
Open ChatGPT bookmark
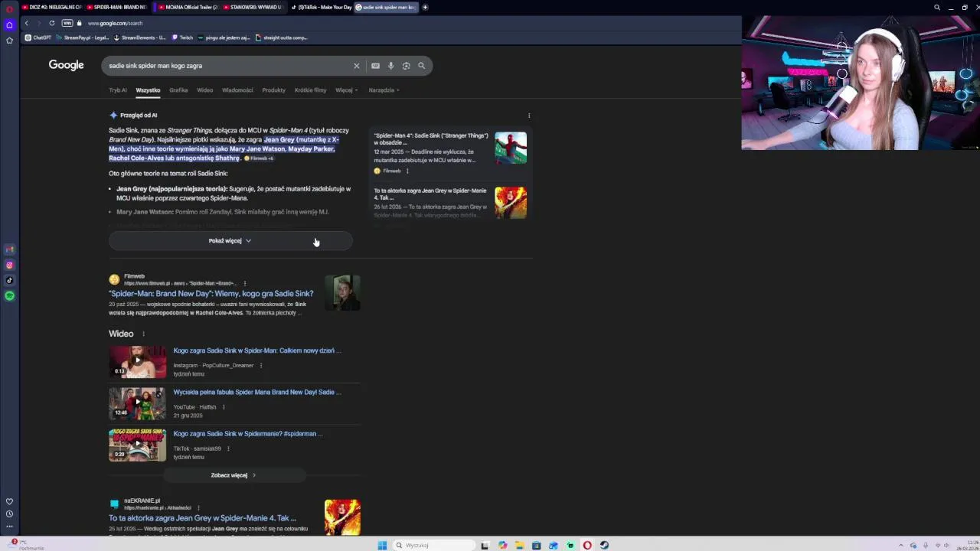click(38, 37)
